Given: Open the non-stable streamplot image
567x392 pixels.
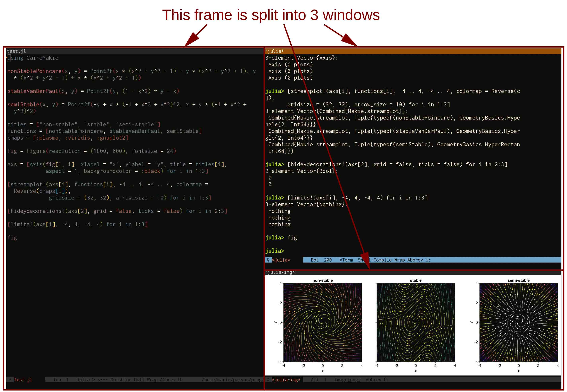Looking at the screenshot, I should point(322,322).
